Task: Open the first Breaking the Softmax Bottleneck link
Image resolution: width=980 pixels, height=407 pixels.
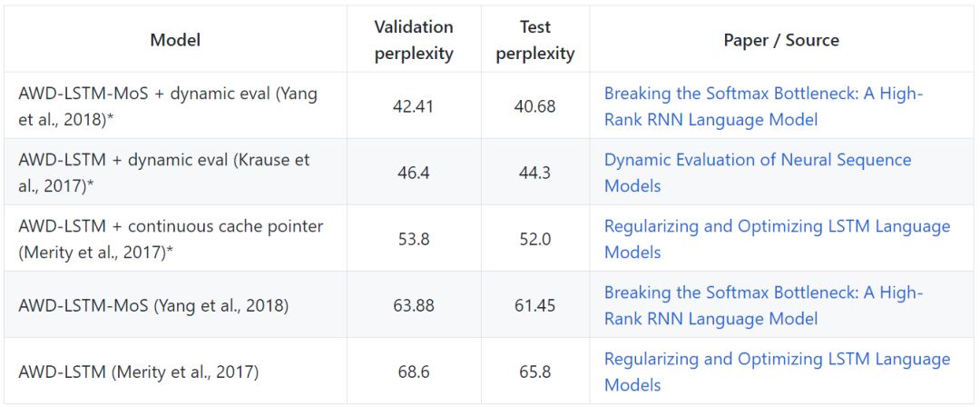Action: 762,94
